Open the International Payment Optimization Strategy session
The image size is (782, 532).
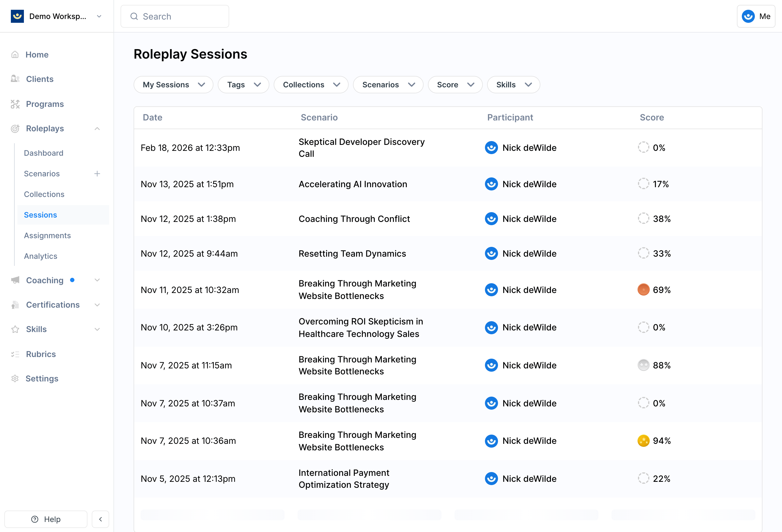coord(344,479)
